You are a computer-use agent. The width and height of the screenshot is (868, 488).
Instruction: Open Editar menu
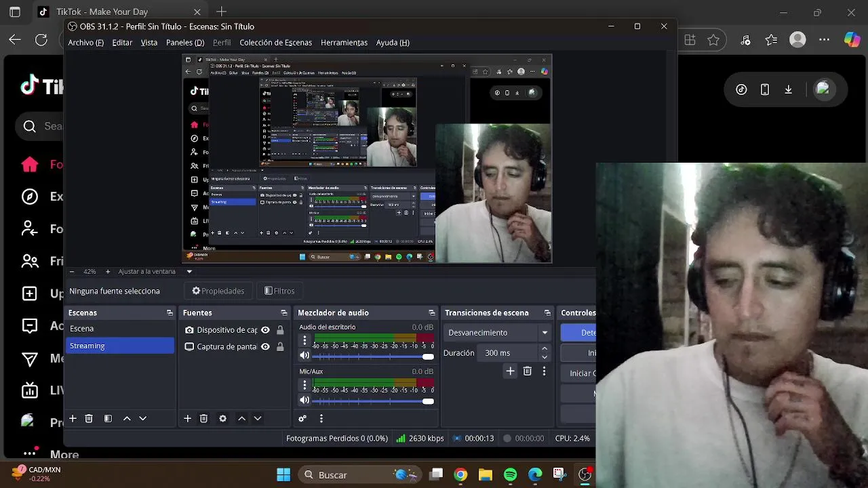coord(122,43)
